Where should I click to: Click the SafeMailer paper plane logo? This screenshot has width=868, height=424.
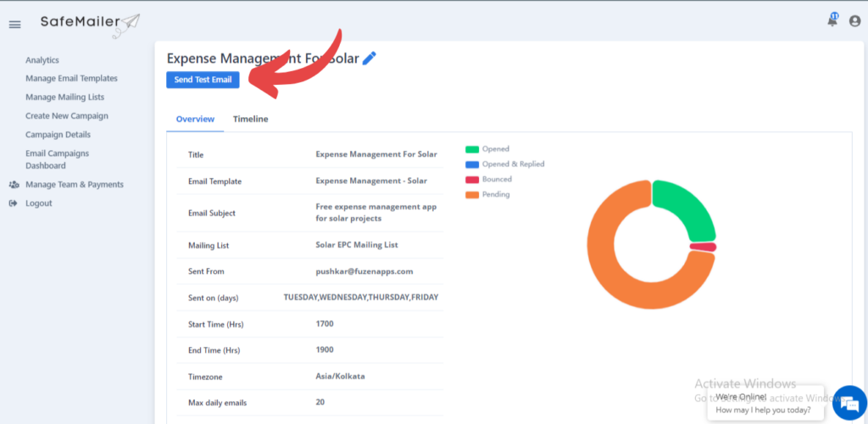[x=90, y=25]
